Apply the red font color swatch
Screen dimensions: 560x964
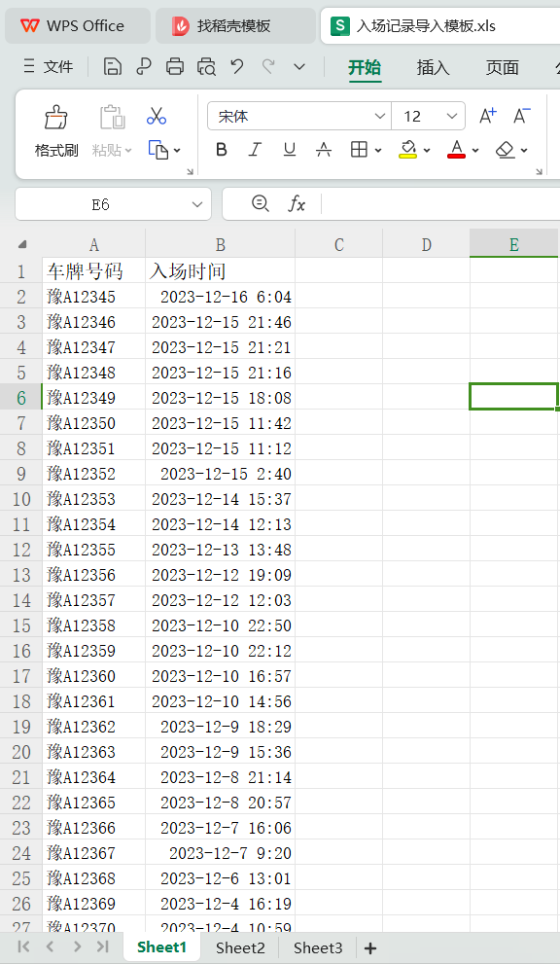(x=456, y=150)
